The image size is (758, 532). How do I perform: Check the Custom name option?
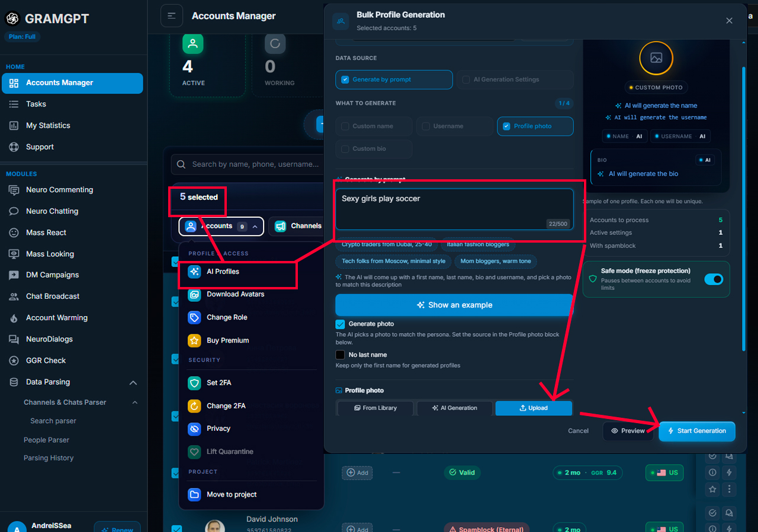coord(345,126)
